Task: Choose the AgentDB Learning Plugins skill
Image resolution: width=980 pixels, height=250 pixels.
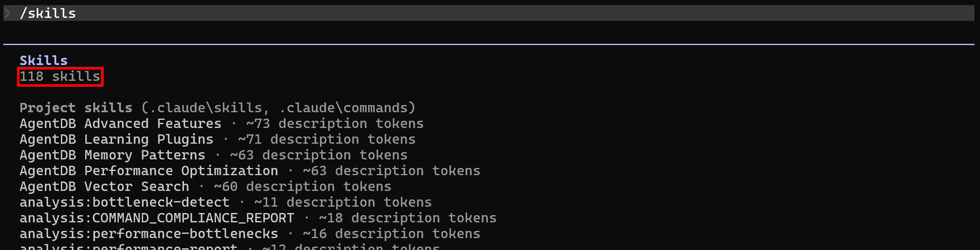Action: click(x=116, y=139)
